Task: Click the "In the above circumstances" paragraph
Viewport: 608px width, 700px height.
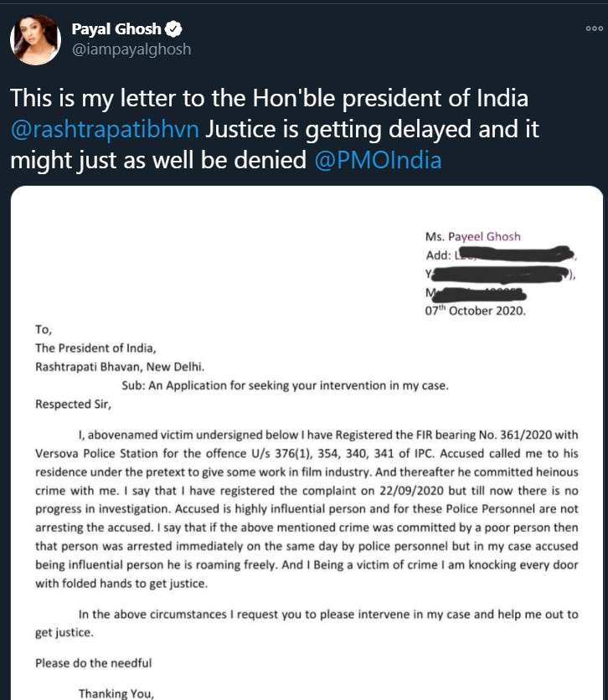Action: click(307, 623)
